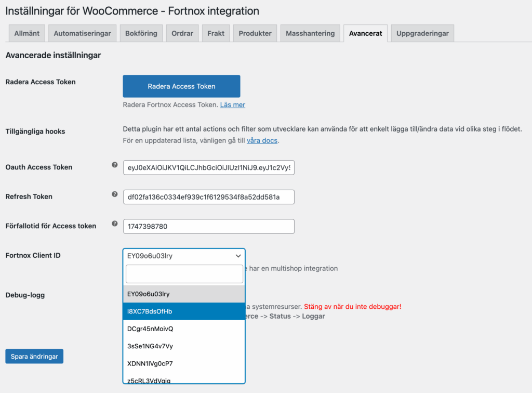Go to the Bokföring tab
This screenshot has height=393, width=532.
click(x=141, y=33)
